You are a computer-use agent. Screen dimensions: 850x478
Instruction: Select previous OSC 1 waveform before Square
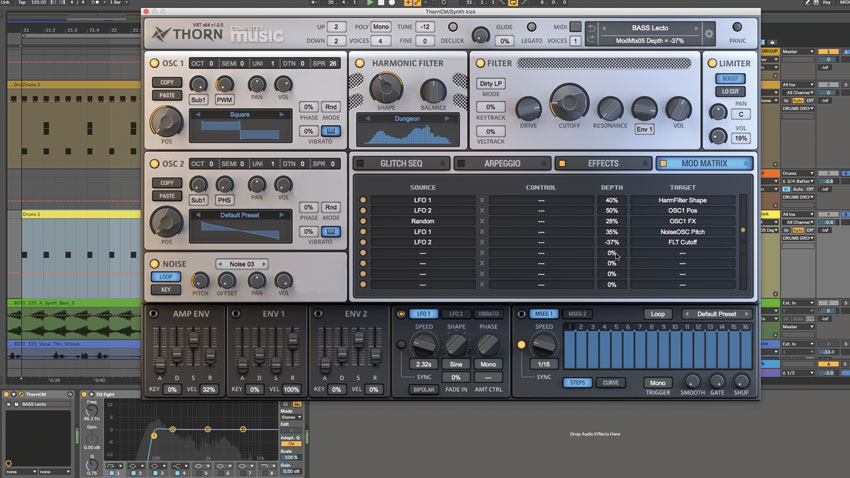pos(198,114)
